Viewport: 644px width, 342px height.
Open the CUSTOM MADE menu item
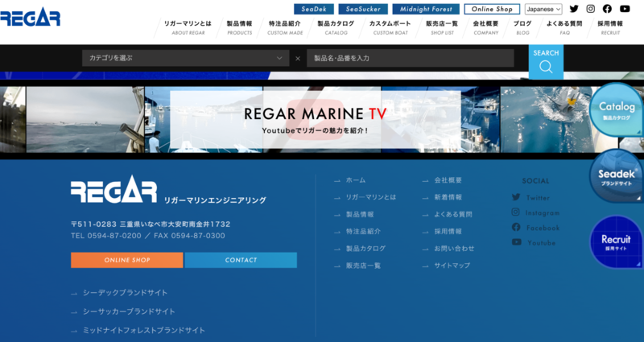click(285, 28)
